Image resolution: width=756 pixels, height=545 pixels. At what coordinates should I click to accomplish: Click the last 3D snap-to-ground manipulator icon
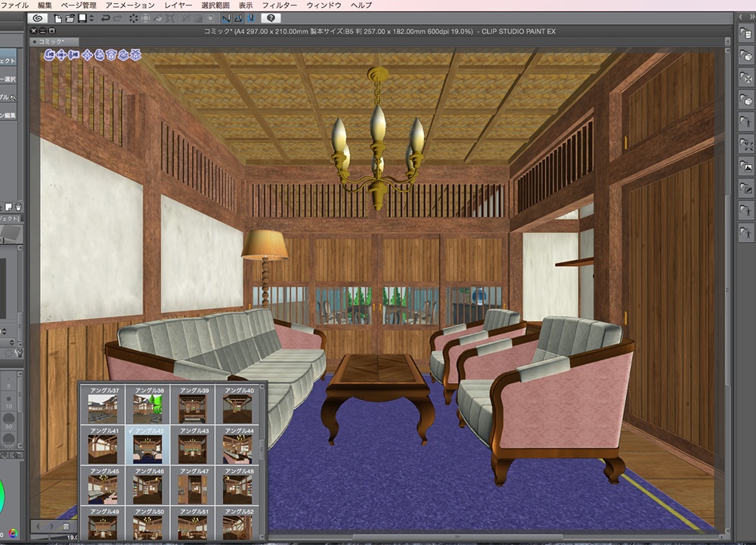tap(135, 55)
